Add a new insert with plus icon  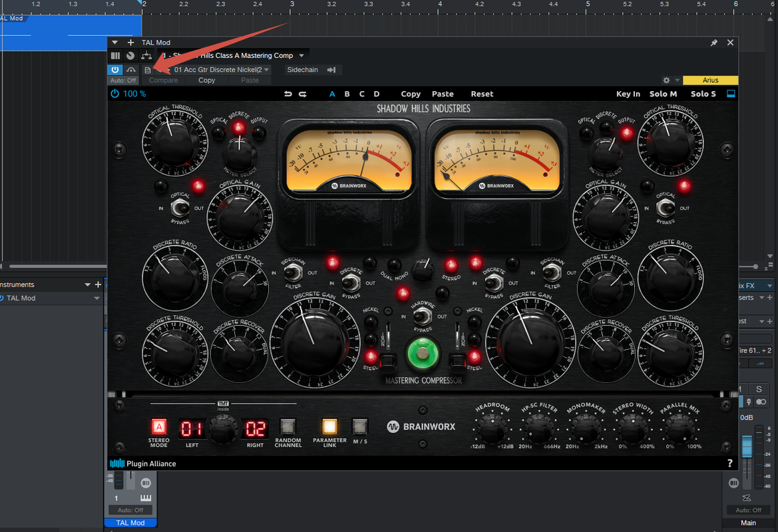tap(130, 43)
